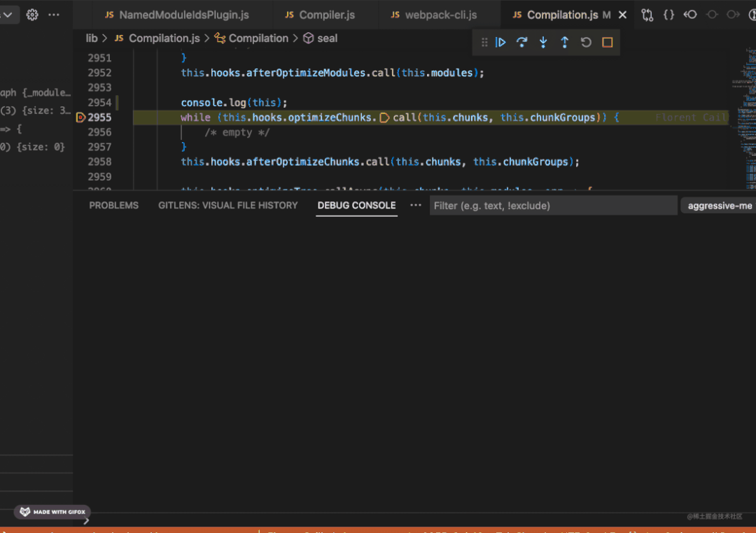Open the Compilation class breadcrumb
Viewport: 756px width, 533px height.
251,38
